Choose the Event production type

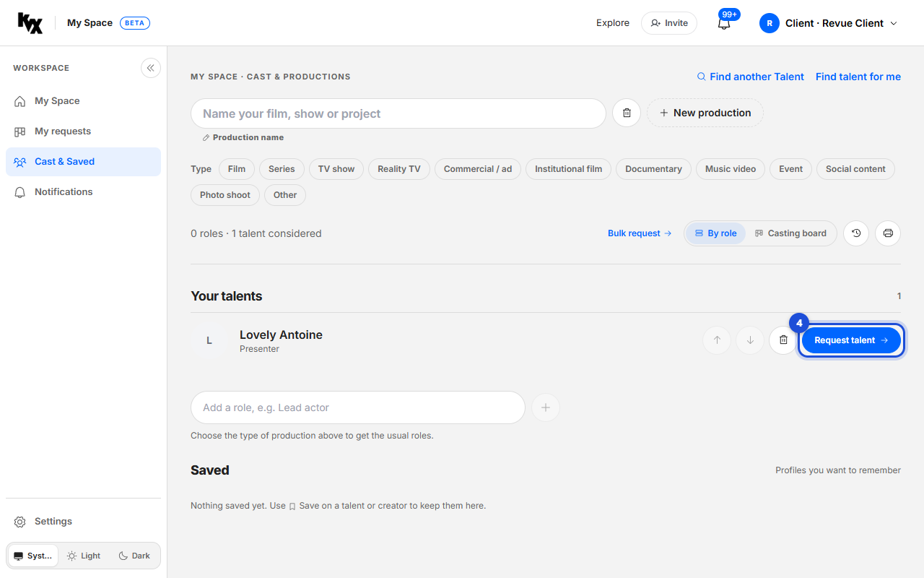(x=791, y=169)
